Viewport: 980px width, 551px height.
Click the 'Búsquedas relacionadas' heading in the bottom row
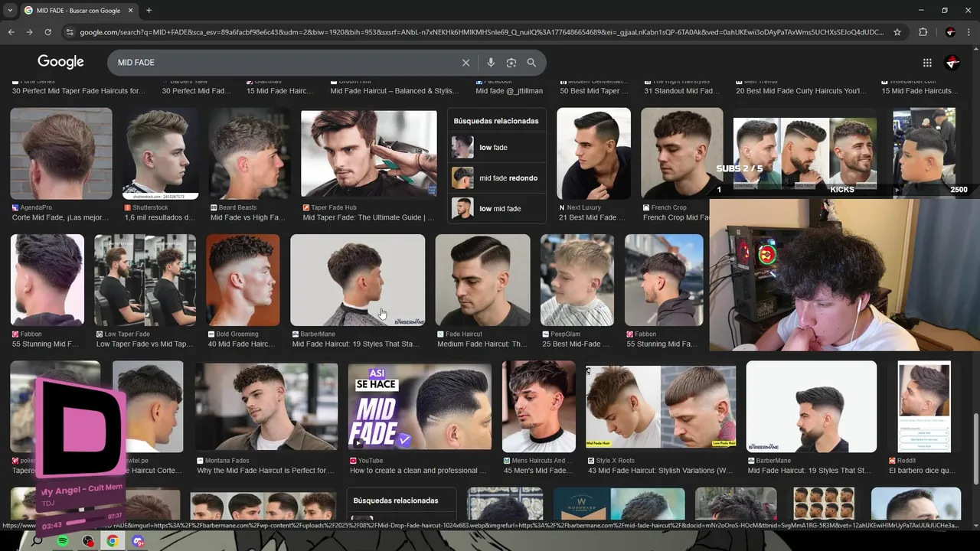pos(396,500)
